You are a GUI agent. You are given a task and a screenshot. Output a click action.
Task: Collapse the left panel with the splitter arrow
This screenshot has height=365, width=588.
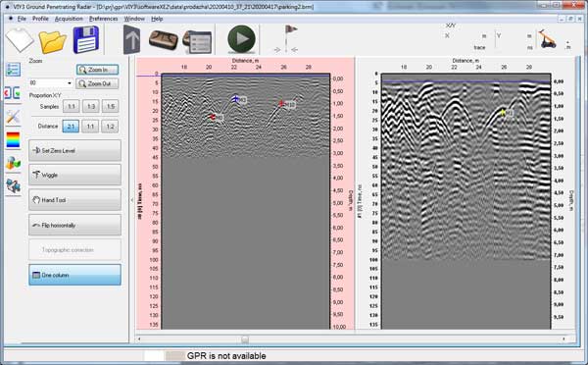132,200
